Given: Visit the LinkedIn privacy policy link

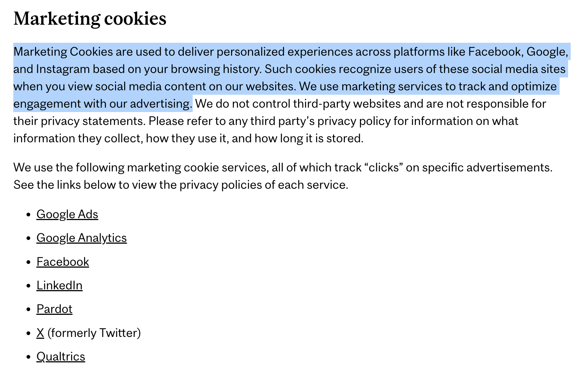Looking at the screenshot, I should (x=59, y=285).
